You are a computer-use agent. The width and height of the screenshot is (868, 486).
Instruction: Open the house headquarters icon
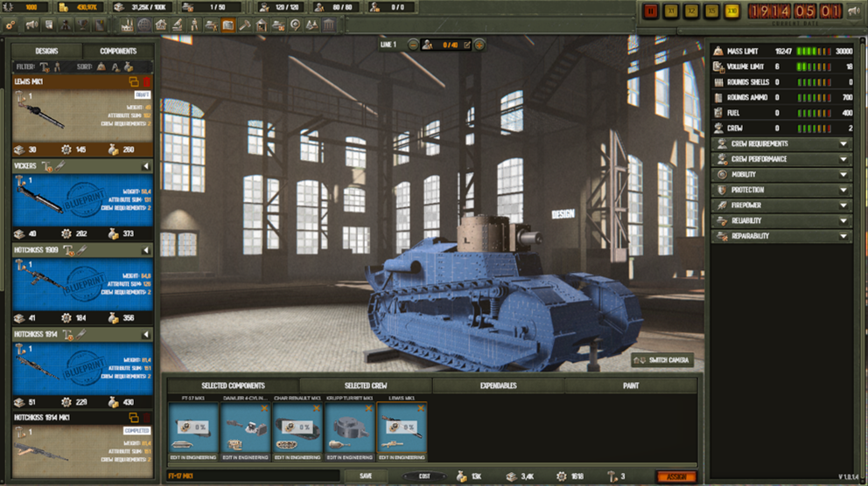(x=160, y=24)
